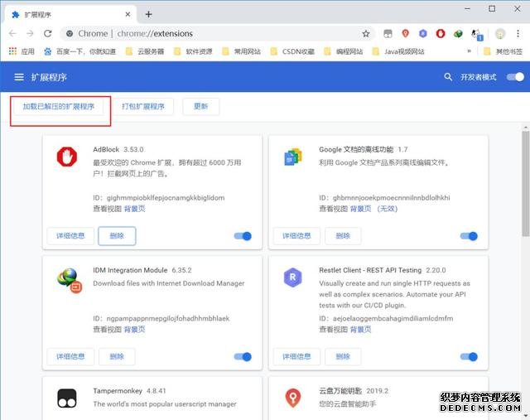Image resolution: width=530 pixels, height=420 pixels.
Task: Open the CSDN收藏 bookmark folder
Action: coord(292,51)
